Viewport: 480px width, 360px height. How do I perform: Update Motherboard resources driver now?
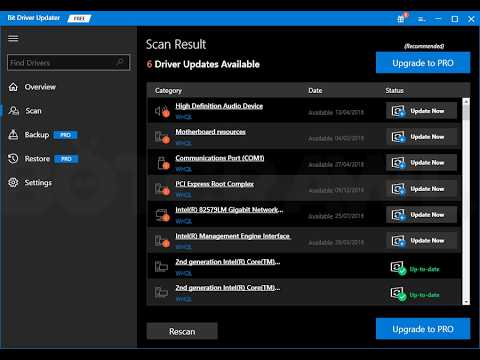421,137
